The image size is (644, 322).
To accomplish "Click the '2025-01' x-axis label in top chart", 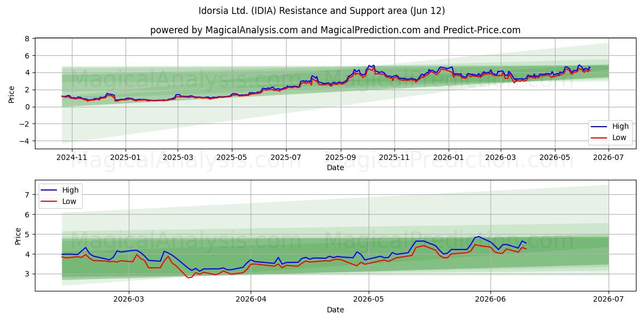I will click(126, 158).
